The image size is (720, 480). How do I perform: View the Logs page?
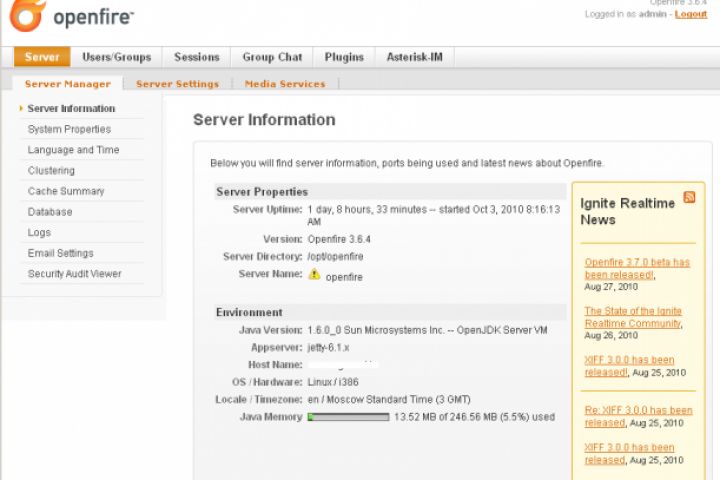[39, 232]
